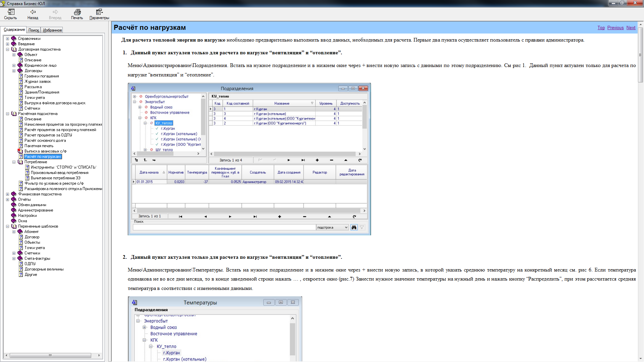Click scroll-right arrow in contents pane
644x362 pixels.
point(99,355)
